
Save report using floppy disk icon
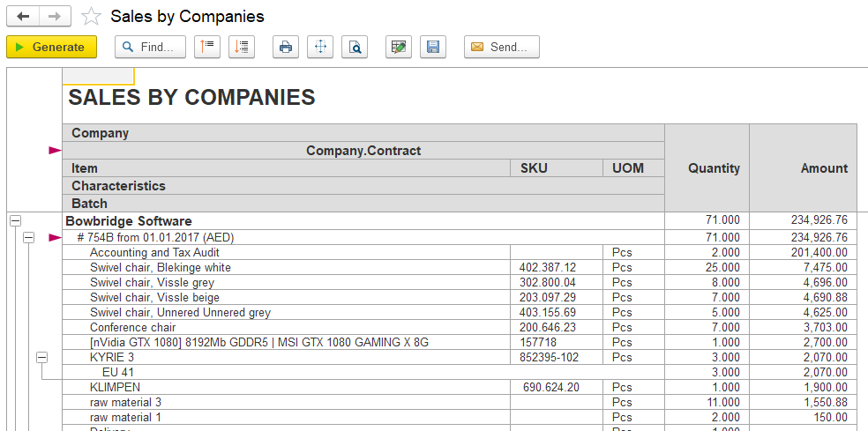click(433, 47)
